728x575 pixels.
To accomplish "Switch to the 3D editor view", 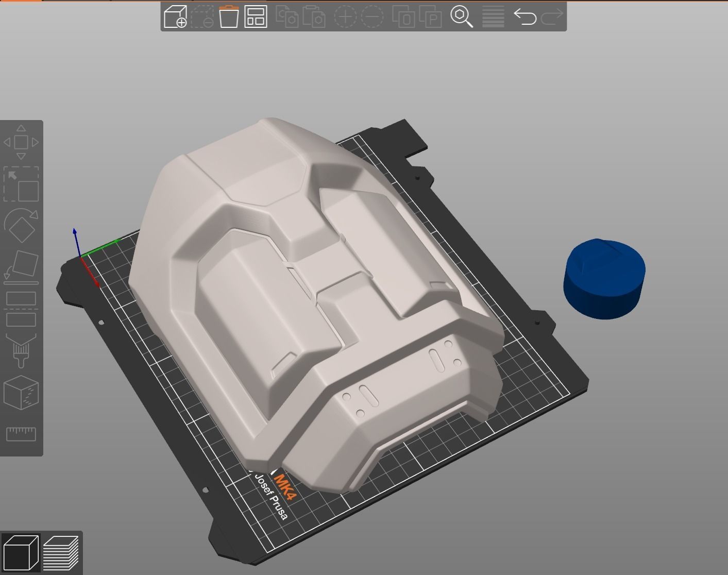I will tap(21, 553).
